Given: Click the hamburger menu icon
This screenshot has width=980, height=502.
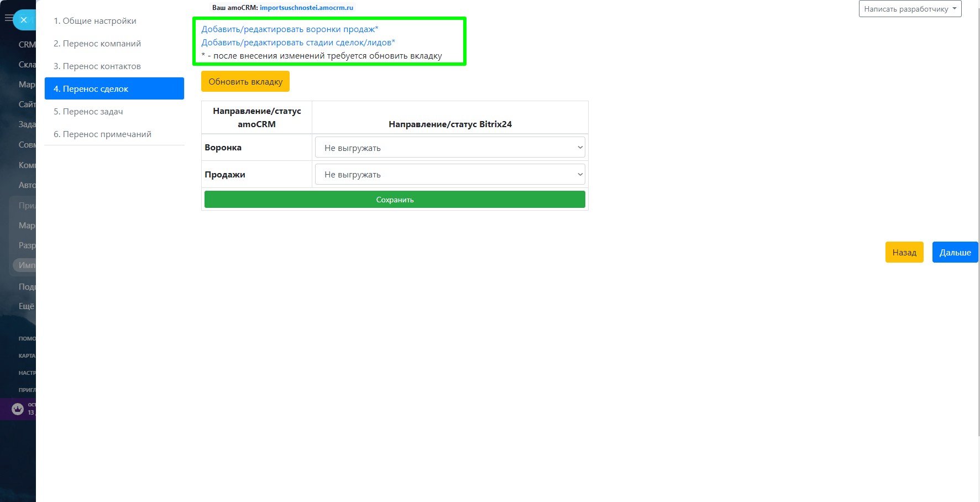Looking at the screenshot, I should [x=8, y=18].
